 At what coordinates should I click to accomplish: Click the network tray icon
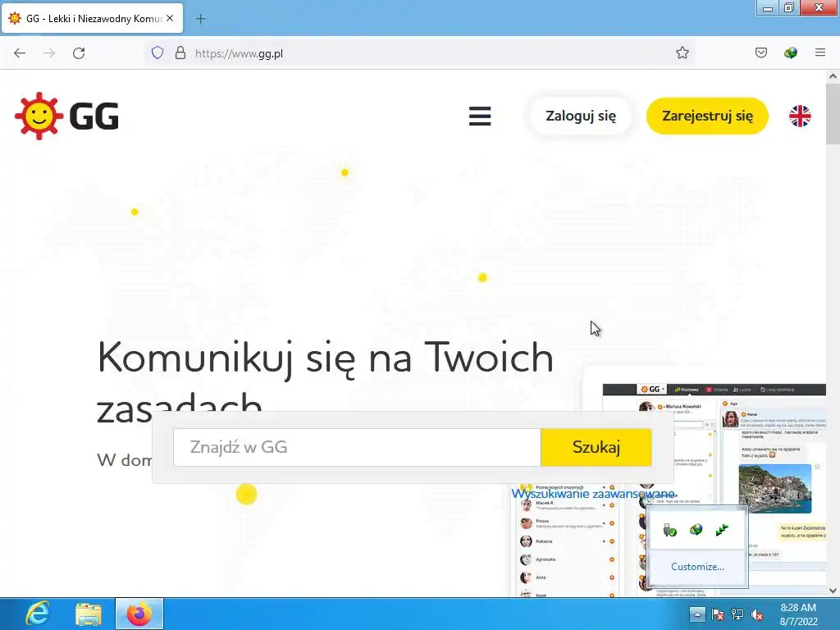[737, 614]
